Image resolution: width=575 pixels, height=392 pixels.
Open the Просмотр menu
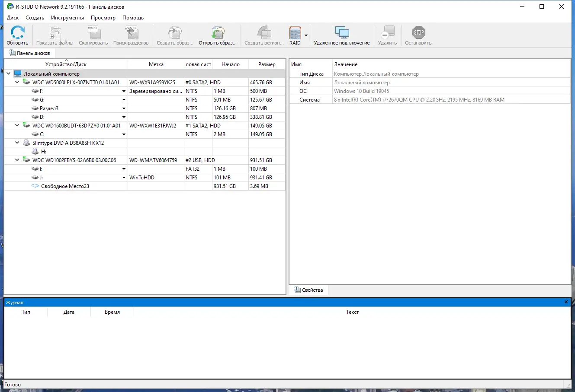point(103,18)
